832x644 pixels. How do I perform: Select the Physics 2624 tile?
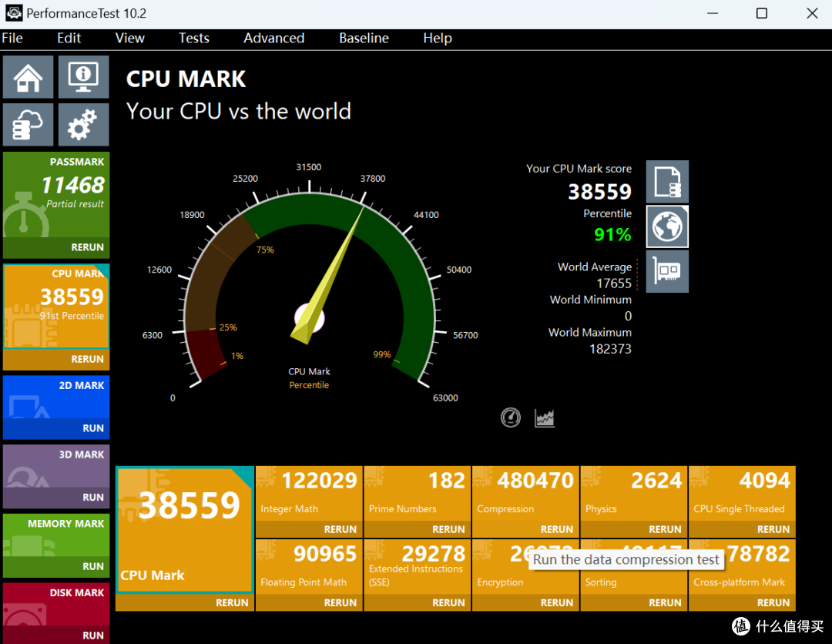tap(633, 493)
